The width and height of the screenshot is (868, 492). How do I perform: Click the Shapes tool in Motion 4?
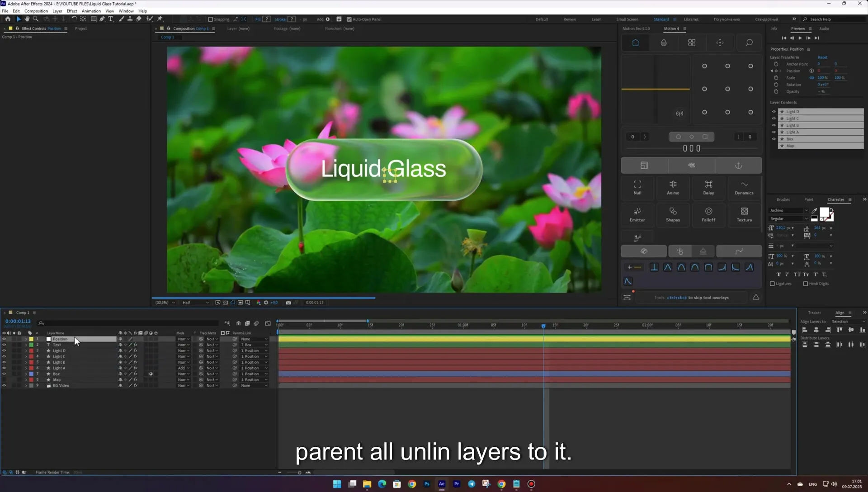pyautogui.click(x=673, y=214)
